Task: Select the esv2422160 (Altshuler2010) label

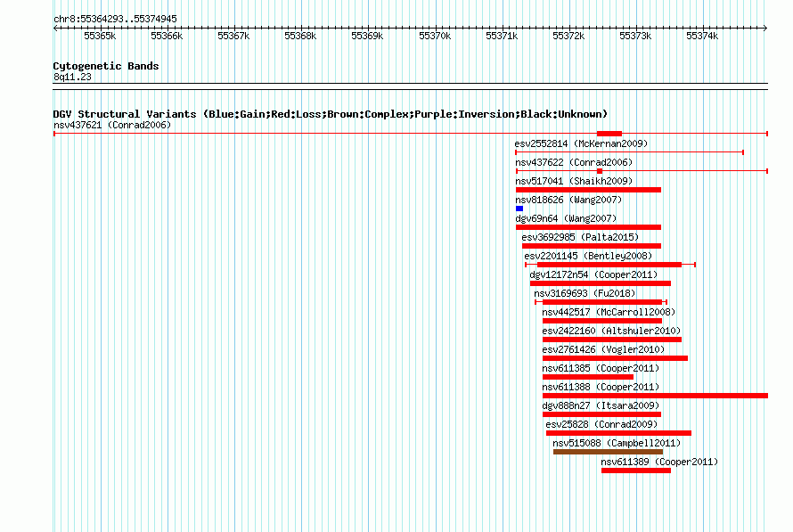Action: coord(611,331)
